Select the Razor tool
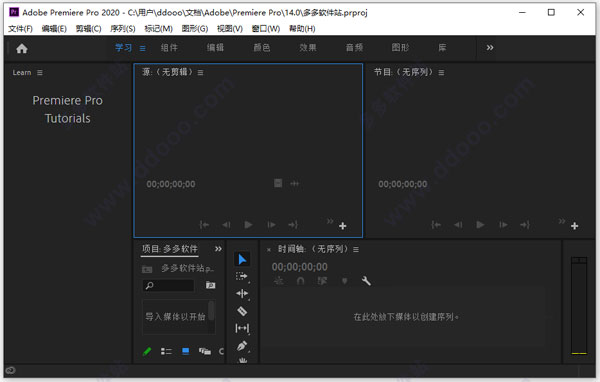The image size is (600, 382). coord(242,311)
